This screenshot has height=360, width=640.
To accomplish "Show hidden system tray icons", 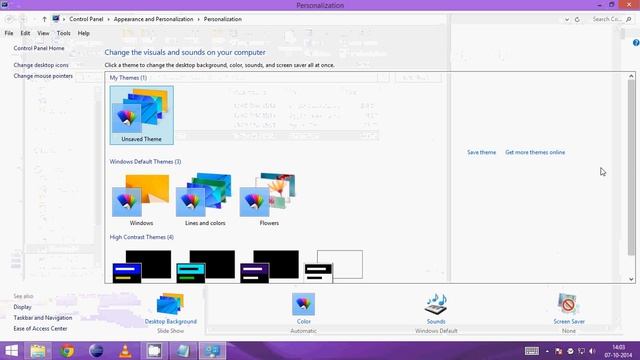I will pyautogui.click(x=547, y=351).
